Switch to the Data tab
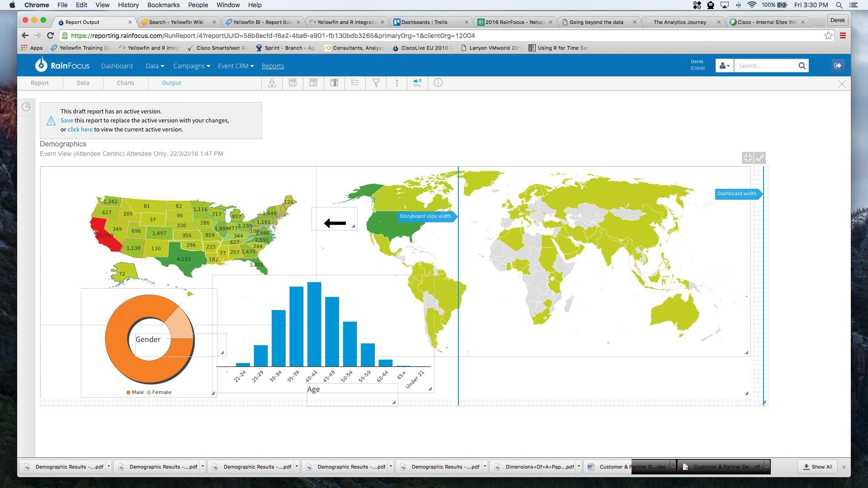 (x=82, y=83)
